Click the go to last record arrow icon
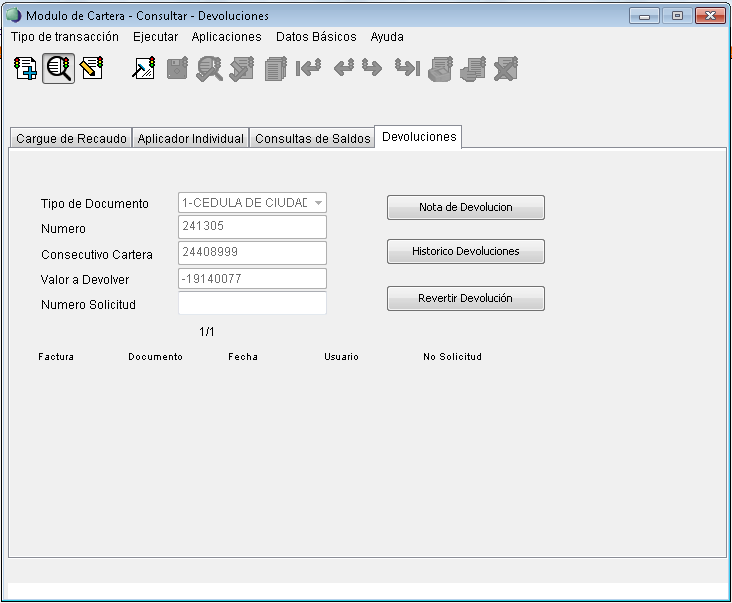 point(406,68)
